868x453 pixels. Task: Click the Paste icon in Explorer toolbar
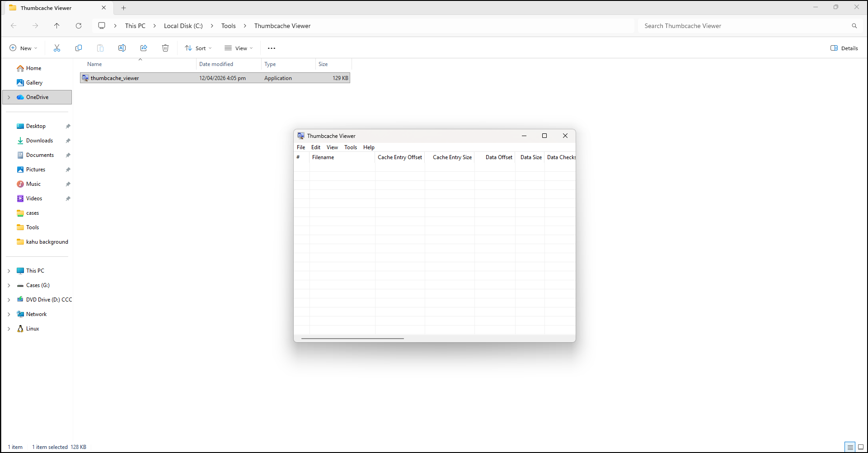click(100, 48)
